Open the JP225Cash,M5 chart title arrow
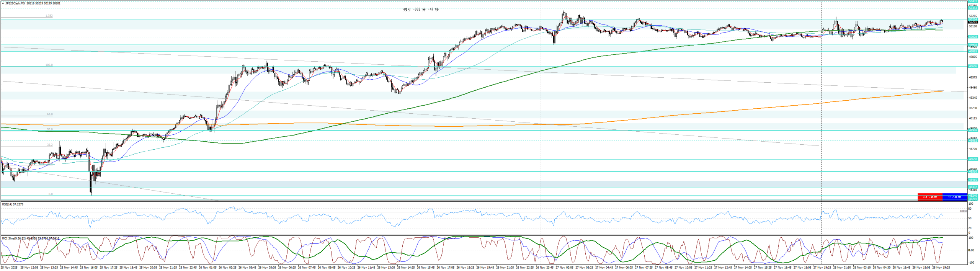The height and width of the screenshot is (271, 980). (x=3, y=3)
